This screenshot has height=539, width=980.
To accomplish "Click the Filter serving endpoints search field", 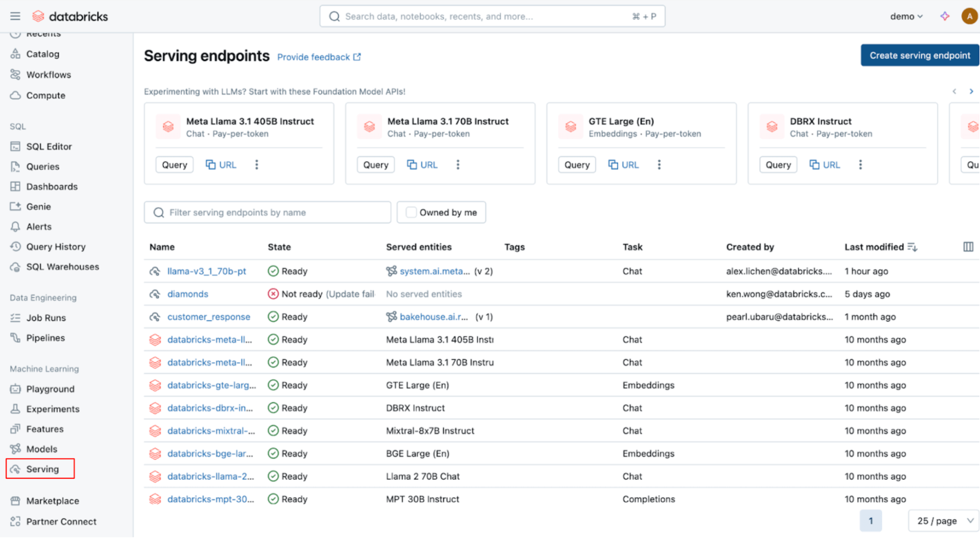I will pos(267,212).
